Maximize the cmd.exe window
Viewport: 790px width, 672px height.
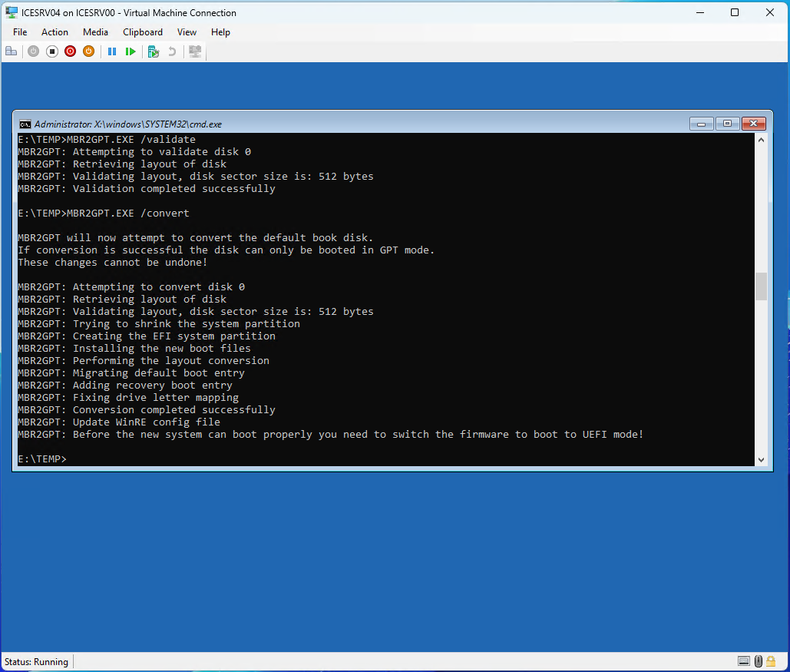click(x=728, y=124)
